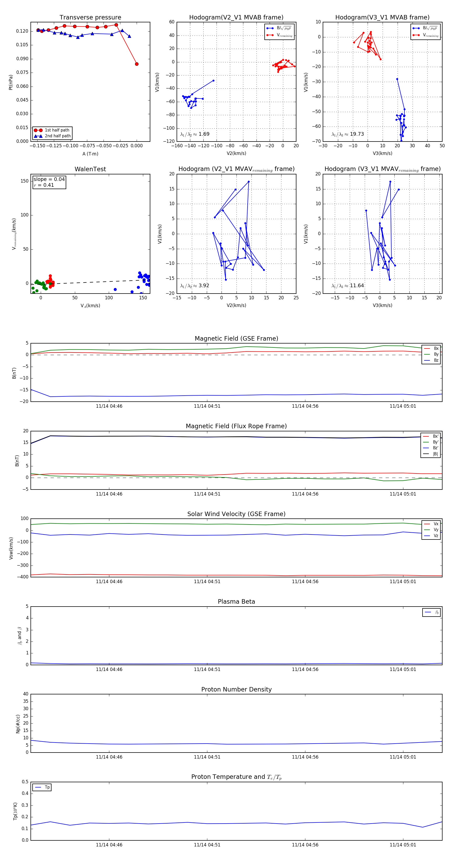Select "2nd half path" legend entry

pos(52,136)
